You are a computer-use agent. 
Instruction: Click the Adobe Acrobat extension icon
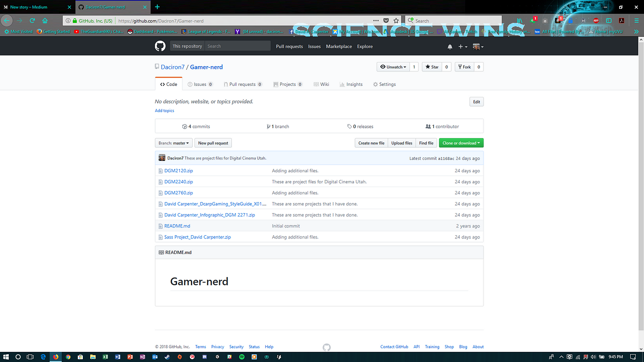[621, 21]
